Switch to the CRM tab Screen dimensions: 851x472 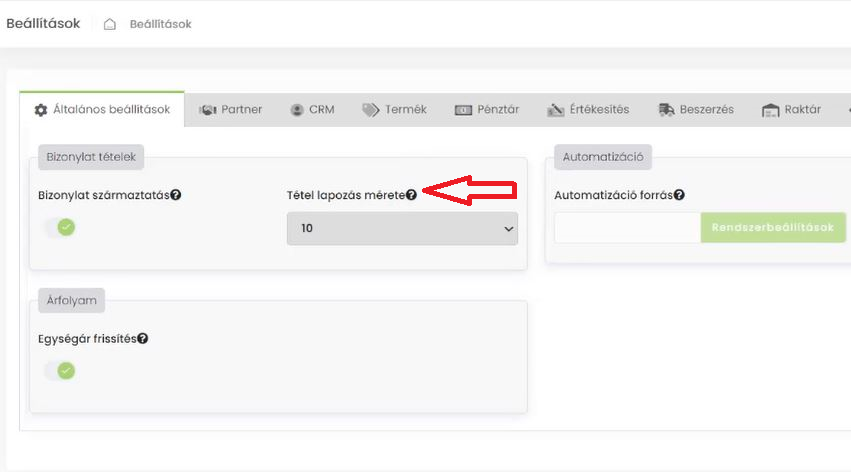click(312, 110)
